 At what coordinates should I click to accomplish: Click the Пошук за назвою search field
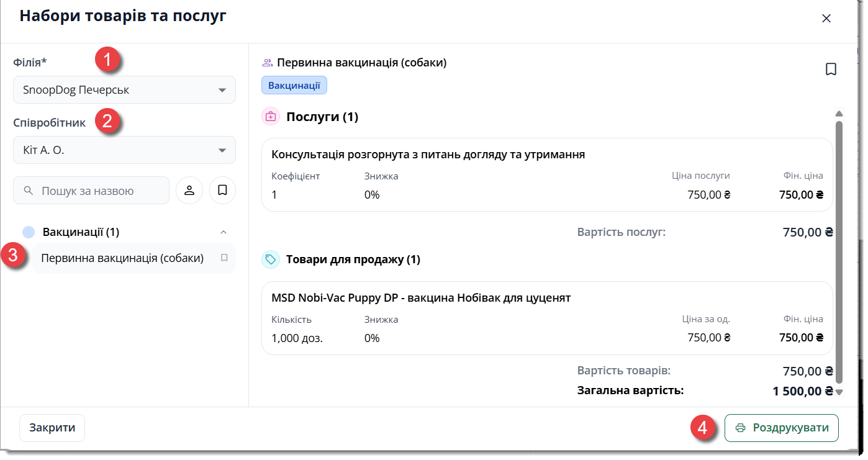pyautogui.click(x=91, y=191)
